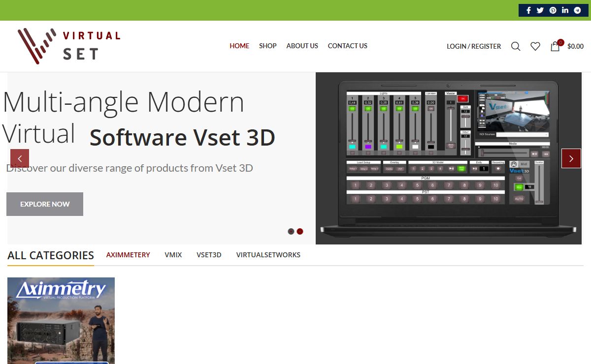
Task: Select the VIRTUALSETWORKS category tab
Action: pyautogui.click(x=268, y=255)
